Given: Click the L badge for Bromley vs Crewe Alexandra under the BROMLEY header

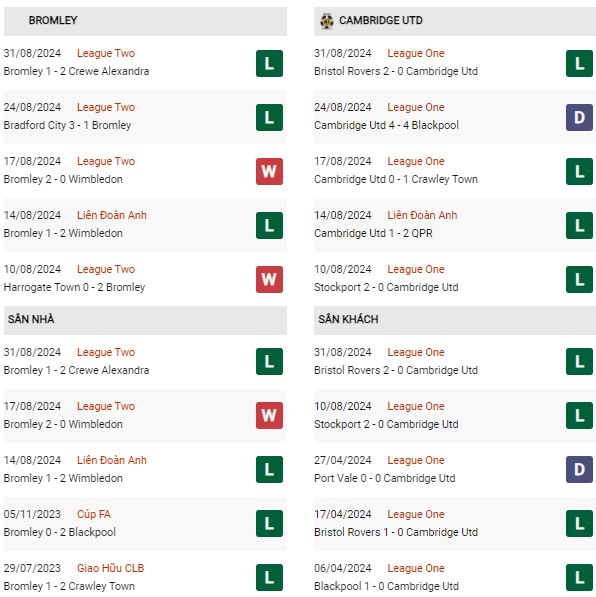Looking at the screenshot, I should (269, 63).
